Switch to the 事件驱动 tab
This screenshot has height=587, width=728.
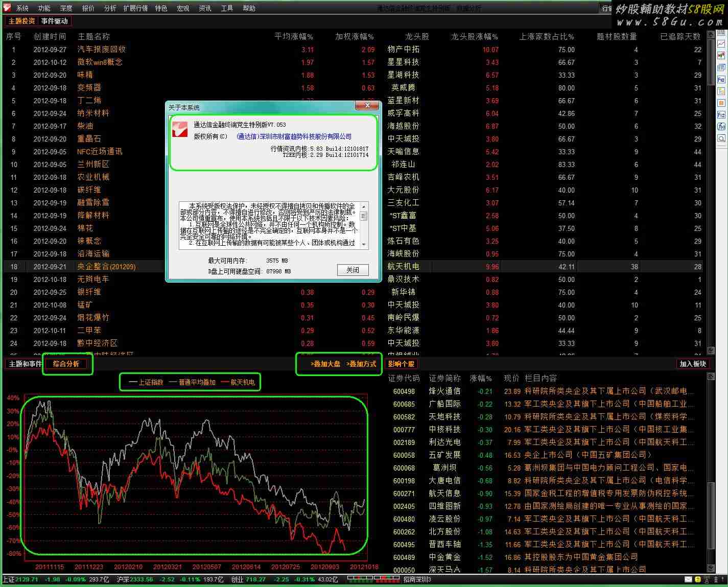point(55,21)
